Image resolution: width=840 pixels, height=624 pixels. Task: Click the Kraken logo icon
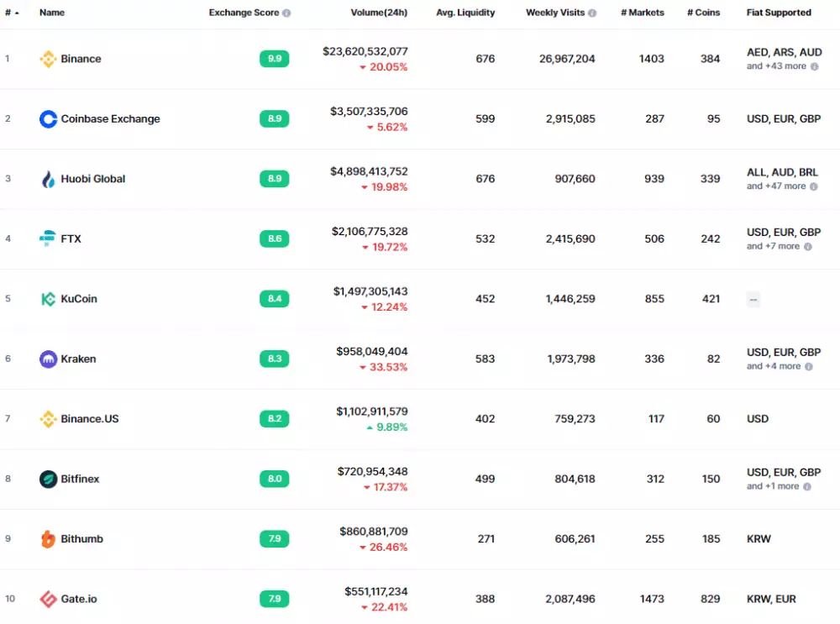pyautogui.click(x=48, y=359)
